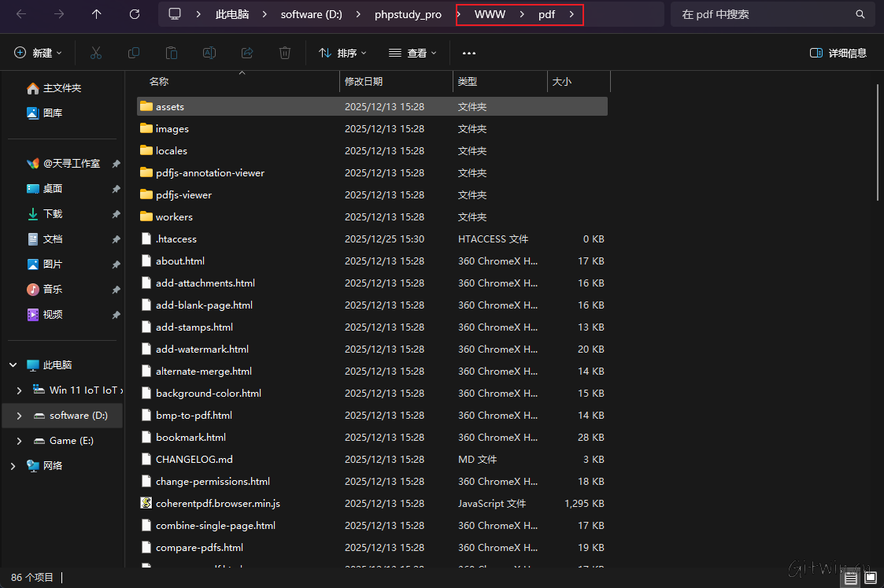This screenshot has width=884, height=588.
Task: Click the 在 pdf 中搜索 search box
Action: 764,14
